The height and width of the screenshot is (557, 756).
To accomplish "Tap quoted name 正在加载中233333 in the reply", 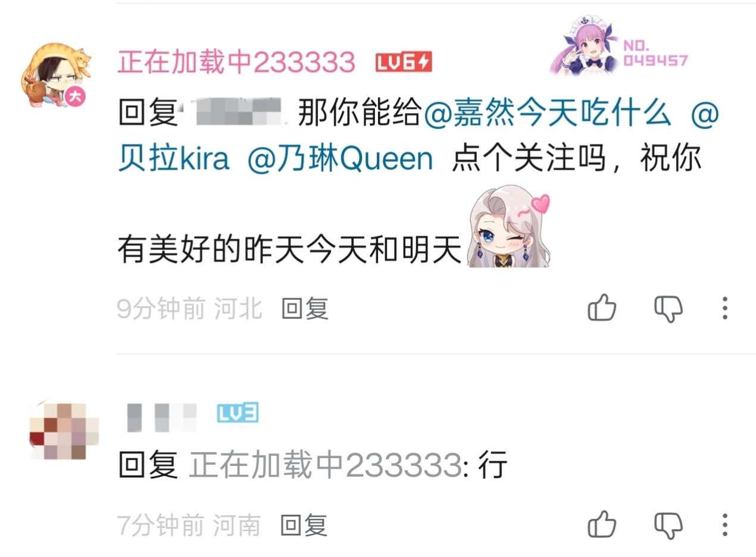I will (326, 465).
